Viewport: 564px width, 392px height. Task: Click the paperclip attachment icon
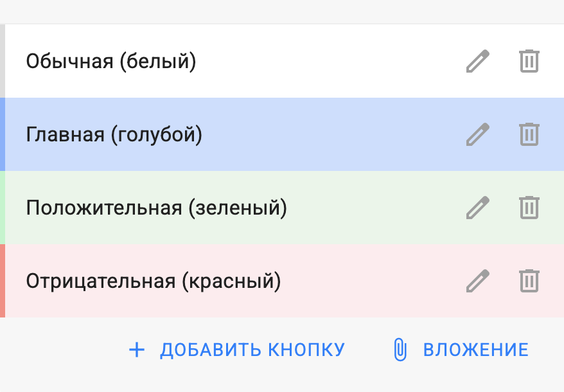pyautogui.click(x=400, y=350)
